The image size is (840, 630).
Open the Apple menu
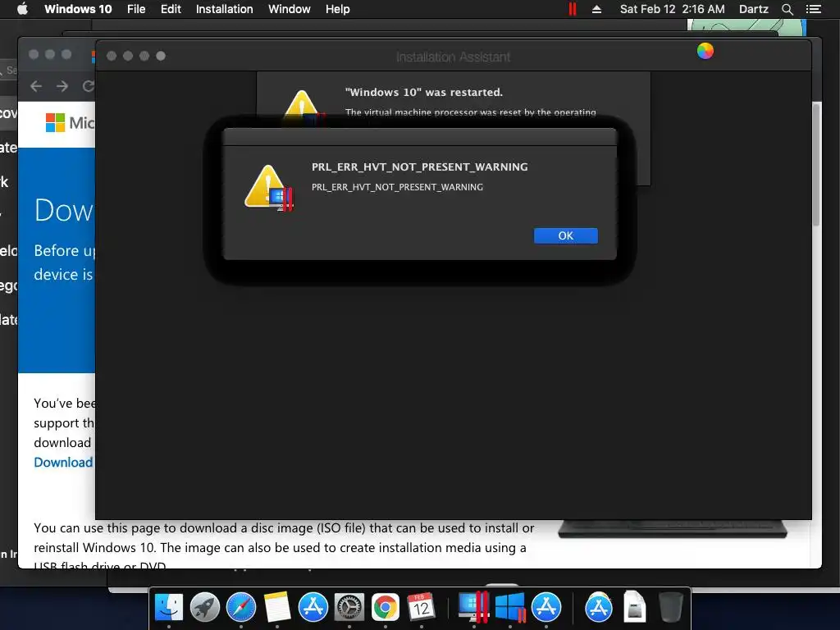pyautogui.click(x=22, y=9)
